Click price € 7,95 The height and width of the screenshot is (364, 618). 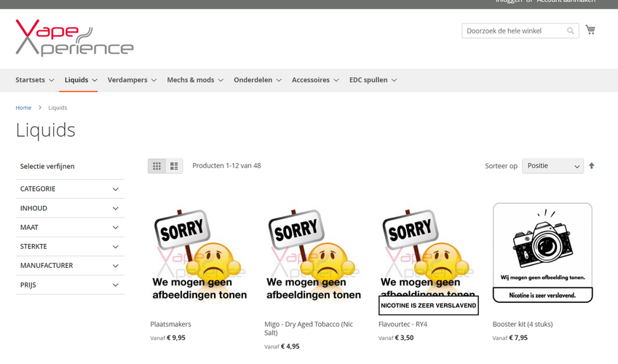click(518, 338)
